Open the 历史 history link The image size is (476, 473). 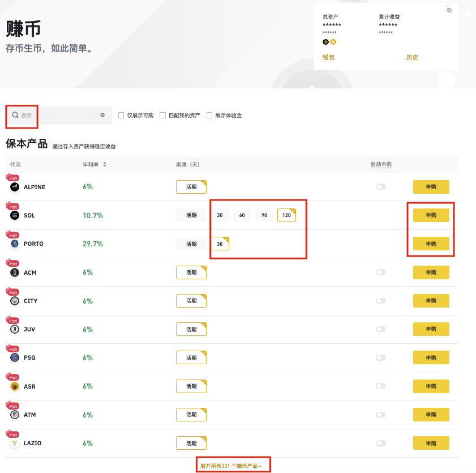point(412,57)
